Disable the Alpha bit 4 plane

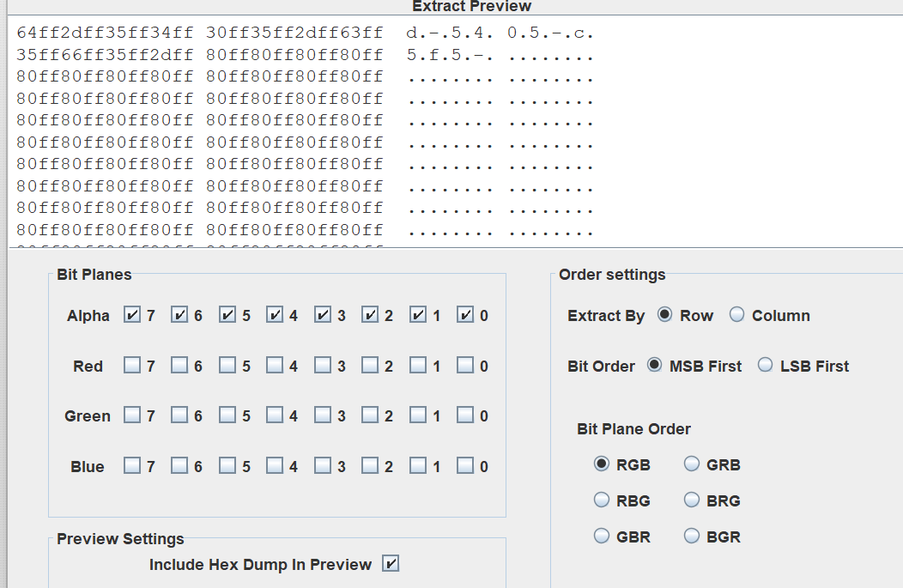coord(275,315)
